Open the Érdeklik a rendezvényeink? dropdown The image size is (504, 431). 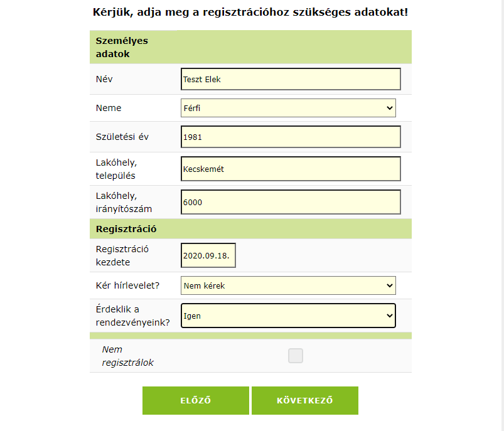click(x=288, y=316)
